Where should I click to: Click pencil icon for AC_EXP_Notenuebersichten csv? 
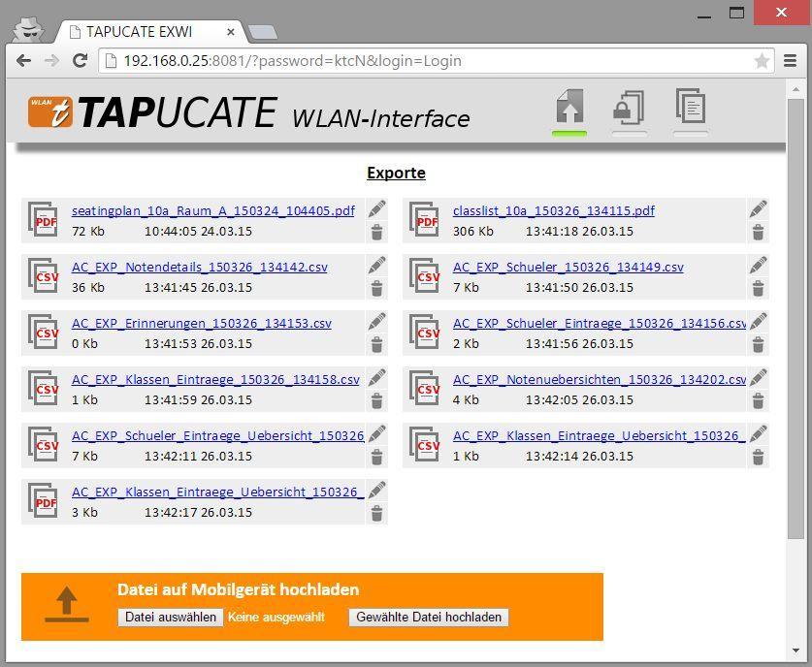click(x=758, y=378)
